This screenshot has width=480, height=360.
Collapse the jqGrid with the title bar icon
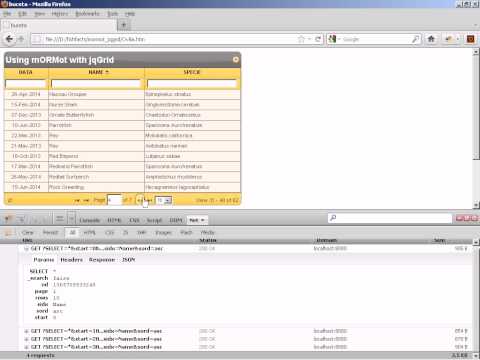tap(236, 59)
